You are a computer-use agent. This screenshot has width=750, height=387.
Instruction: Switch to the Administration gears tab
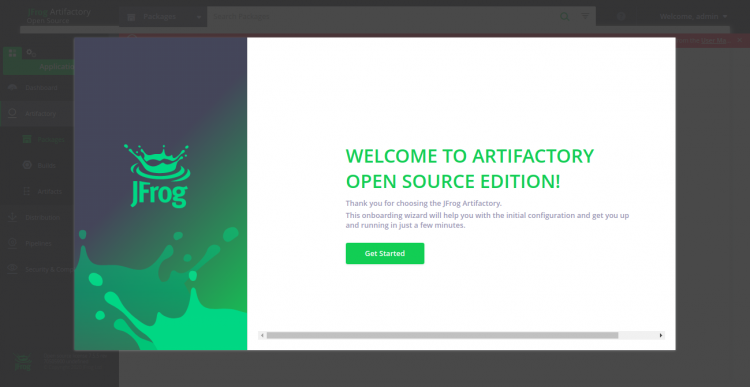point(31,53)
